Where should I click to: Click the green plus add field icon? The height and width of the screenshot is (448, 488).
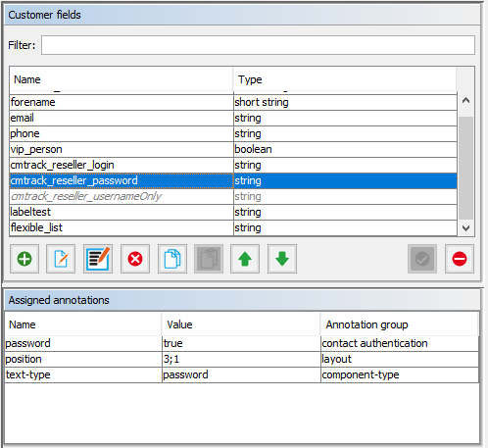click(x=24, y=259)
